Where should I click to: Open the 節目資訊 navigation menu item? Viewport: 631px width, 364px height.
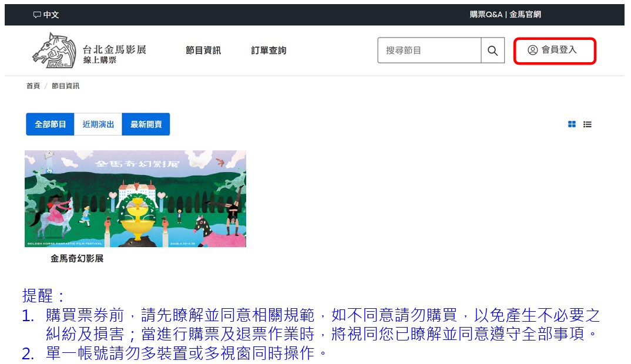[203, 50]
